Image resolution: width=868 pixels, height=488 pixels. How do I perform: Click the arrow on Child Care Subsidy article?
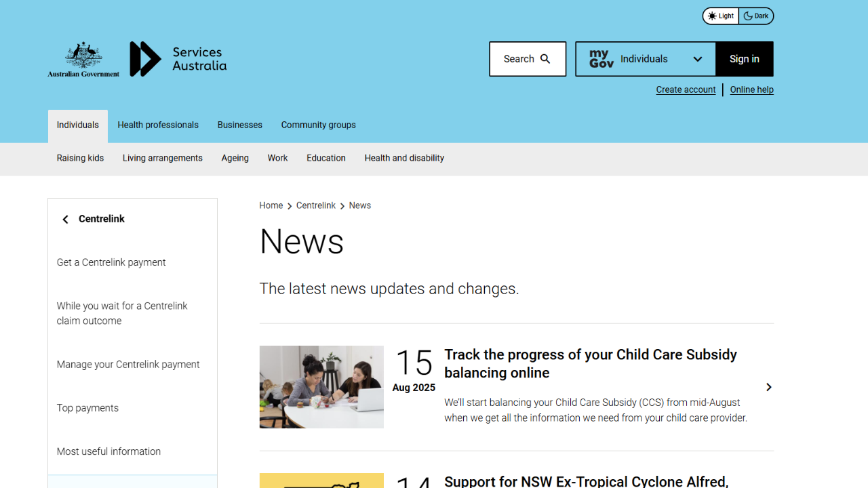tap(768, 387)
